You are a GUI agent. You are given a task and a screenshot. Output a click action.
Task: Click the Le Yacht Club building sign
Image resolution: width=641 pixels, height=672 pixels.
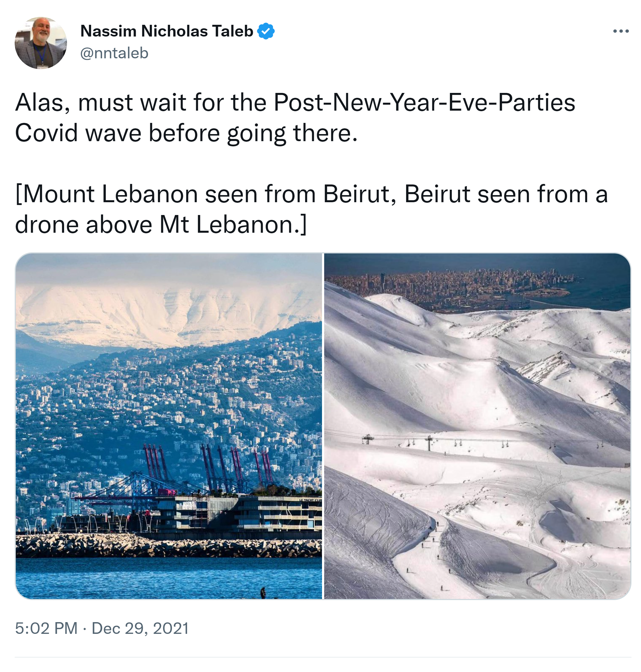(x=310, y=500)
